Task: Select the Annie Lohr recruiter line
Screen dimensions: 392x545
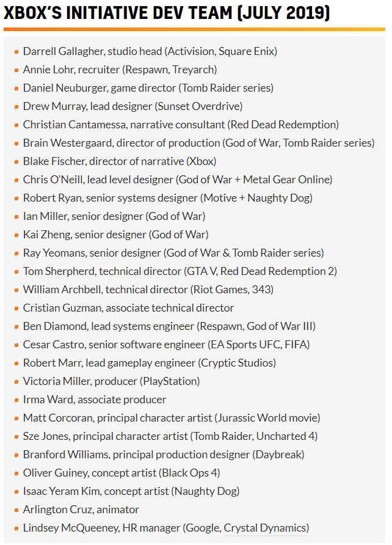Action: pos(120,70)
